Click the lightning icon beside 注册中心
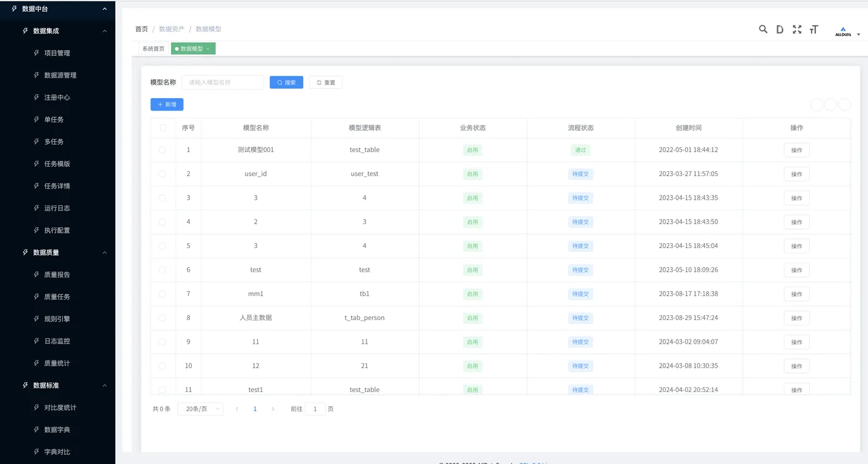 (37, 97)
